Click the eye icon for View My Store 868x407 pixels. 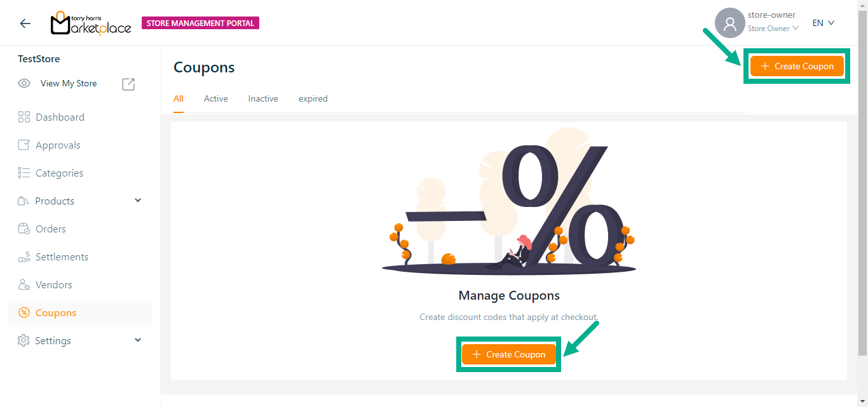pos(24,84)
